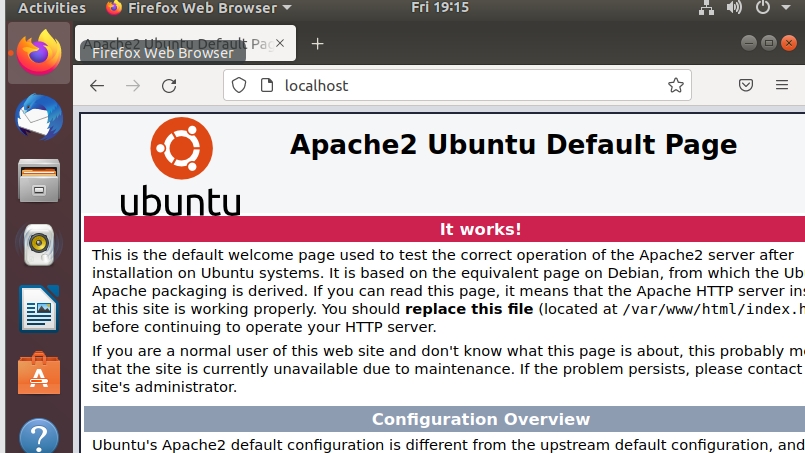Close the Apache2 Ubuntu Default Page tab

click(280, 43)
